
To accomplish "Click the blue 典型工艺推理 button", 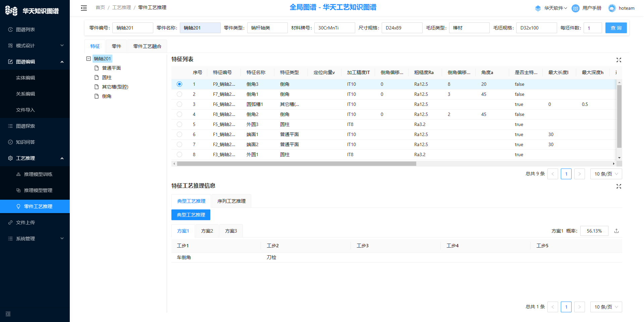I will pos(191,215).
